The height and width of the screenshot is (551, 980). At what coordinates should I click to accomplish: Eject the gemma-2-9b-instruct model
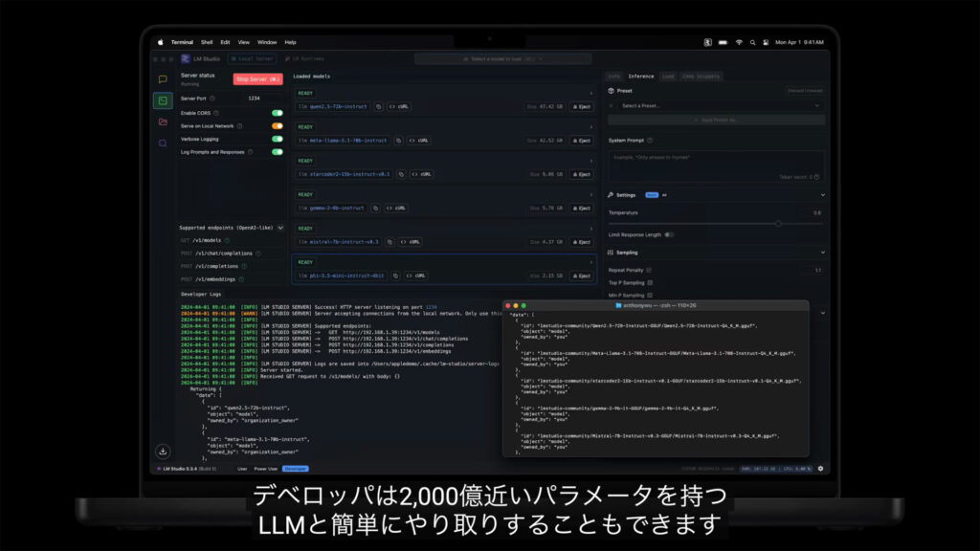coord(581,208)
